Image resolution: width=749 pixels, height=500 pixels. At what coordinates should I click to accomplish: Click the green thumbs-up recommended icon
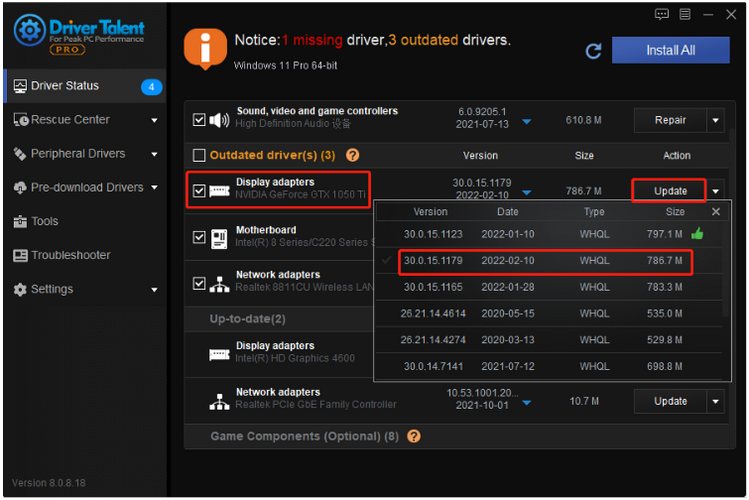coord(697,234)
